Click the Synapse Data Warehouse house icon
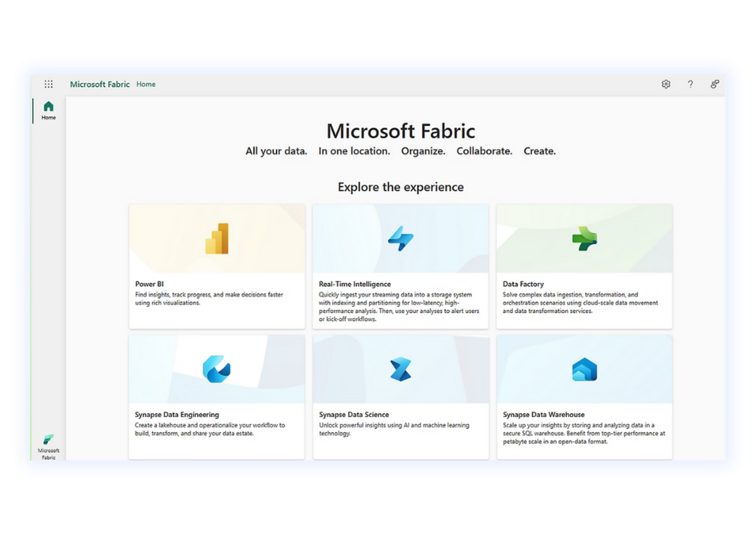Image resolution: width=756 pixels, height=535 pixels. click(584, 369)
